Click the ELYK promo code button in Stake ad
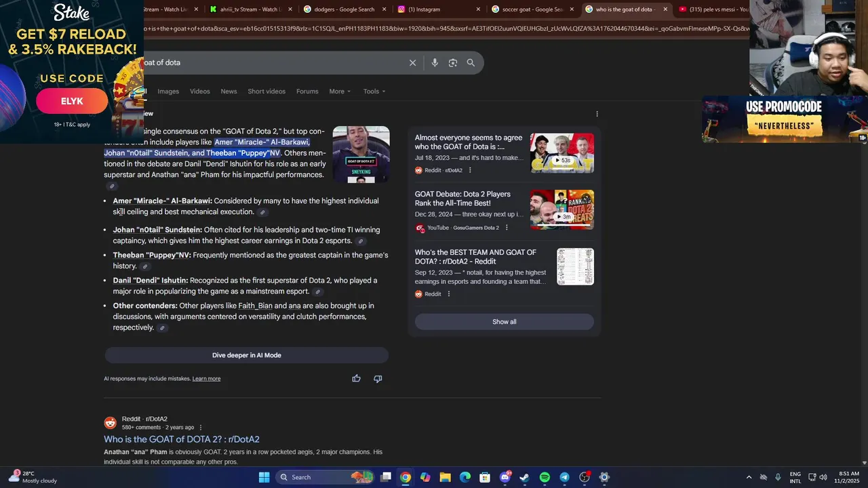Image resolution: width=868 pixels, height=488 pixels. (x=72, y=102)
